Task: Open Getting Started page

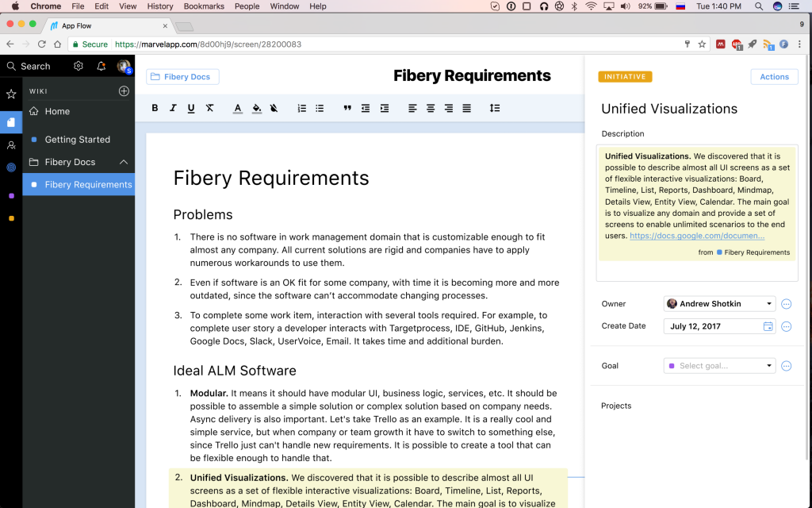Action: pyautogui.click(x=79, y=140)
